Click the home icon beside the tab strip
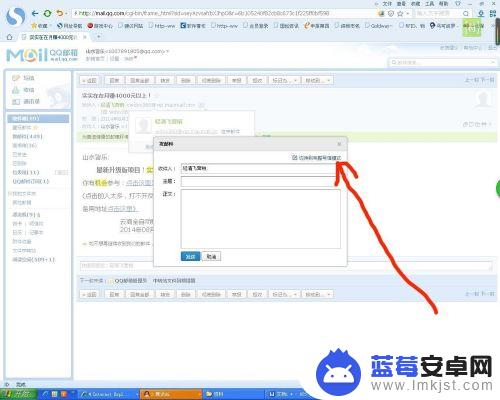 pyautogui.click(x=10, y=37)
